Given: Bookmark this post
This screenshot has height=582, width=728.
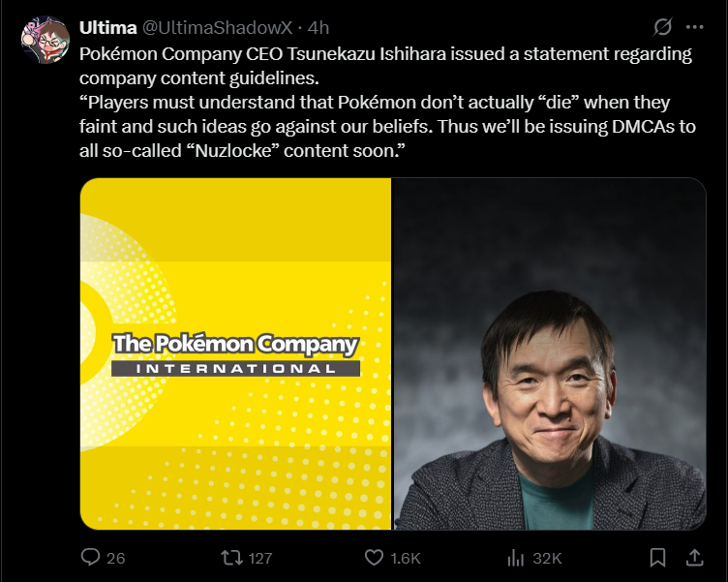Looking at the screenshot, I should (x=658, y=558).
